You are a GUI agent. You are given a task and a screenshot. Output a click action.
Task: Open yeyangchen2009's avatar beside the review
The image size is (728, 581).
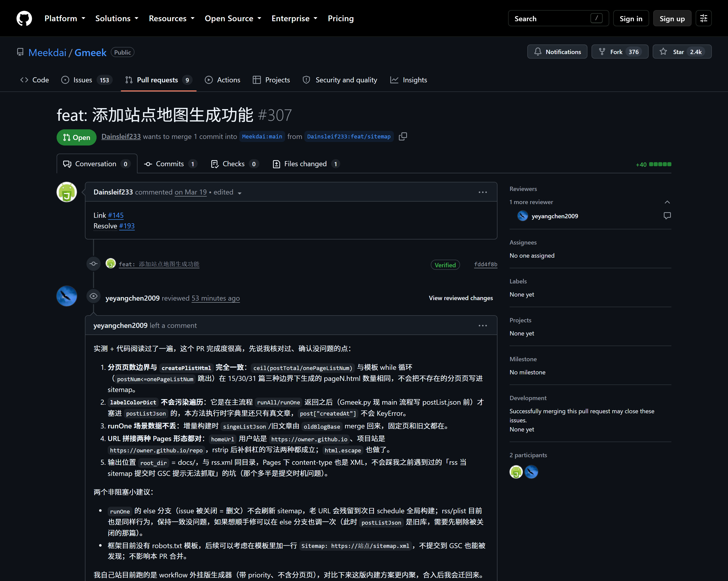point(66,296)
